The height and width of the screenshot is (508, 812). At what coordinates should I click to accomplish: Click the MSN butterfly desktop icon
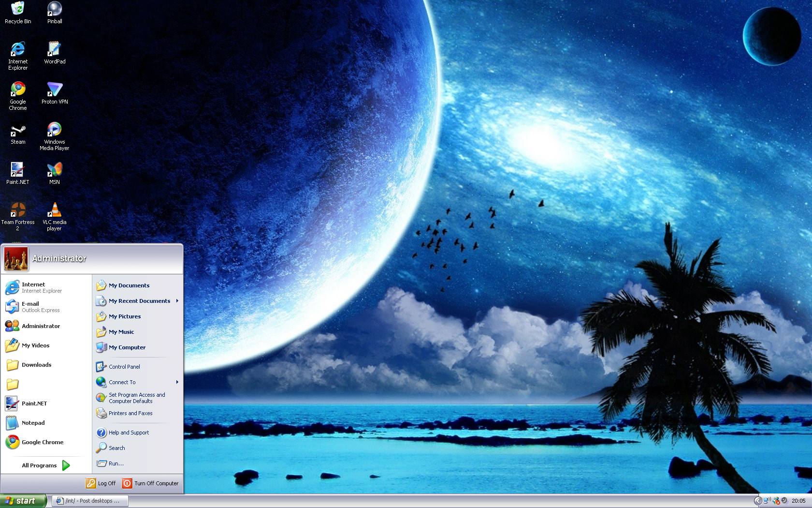(x=55, y=174)
